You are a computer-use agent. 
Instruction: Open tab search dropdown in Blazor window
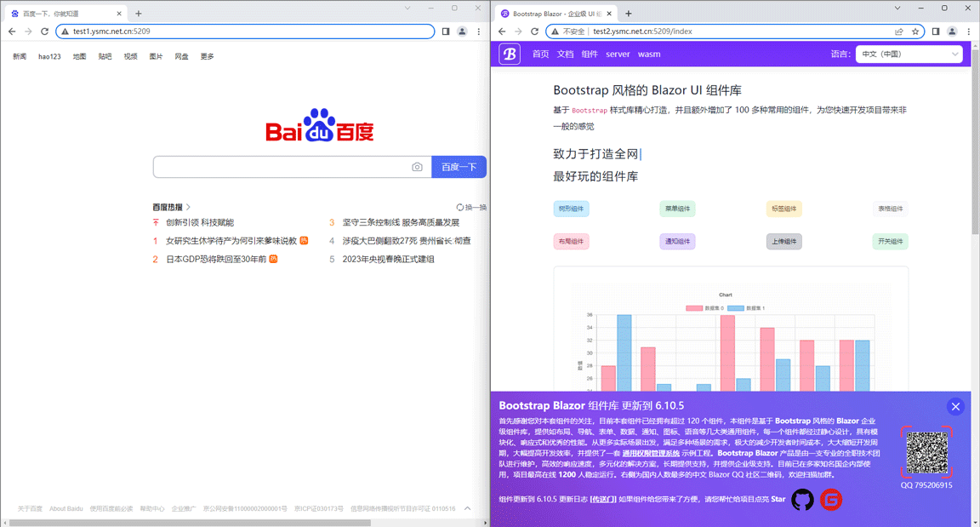(897, 9)
